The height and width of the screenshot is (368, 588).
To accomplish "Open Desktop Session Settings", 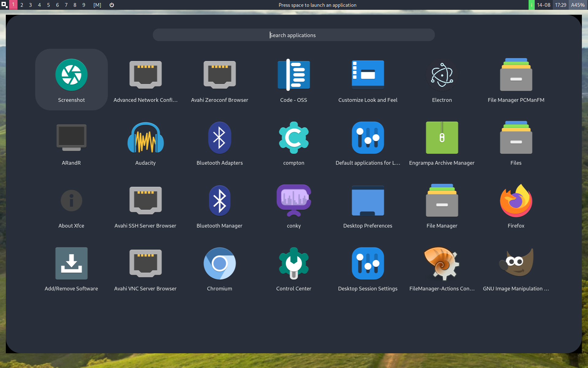I will [368, 268].
